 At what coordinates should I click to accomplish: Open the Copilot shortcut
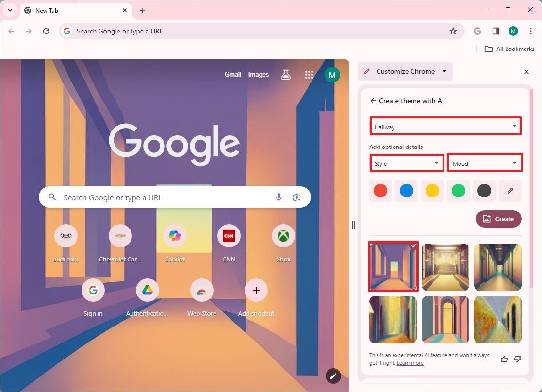point(174,236)
